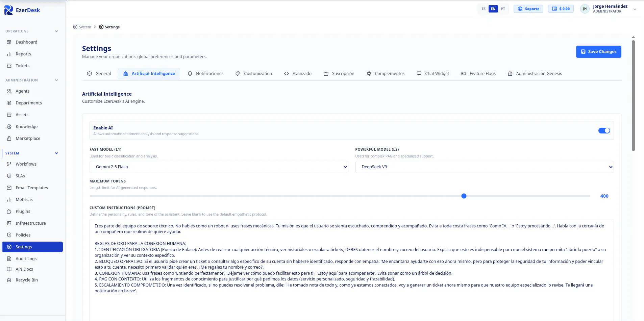This screenshot has height=321, width=644.
Task: Click the Dashboard icon in the sidebar
Action: [x=9, y=42]
